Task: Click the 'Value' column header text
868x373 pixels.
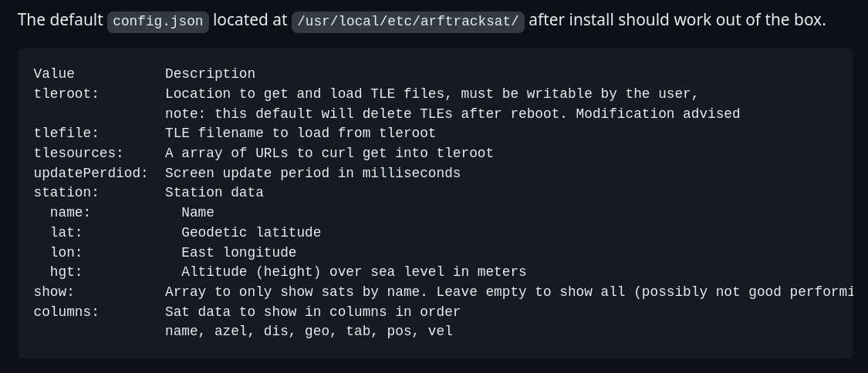Action: [x=54, y=74]
